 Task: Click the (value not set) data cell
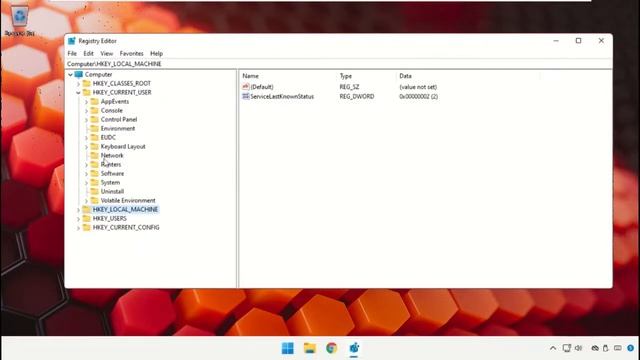click(x=418, y=87)
